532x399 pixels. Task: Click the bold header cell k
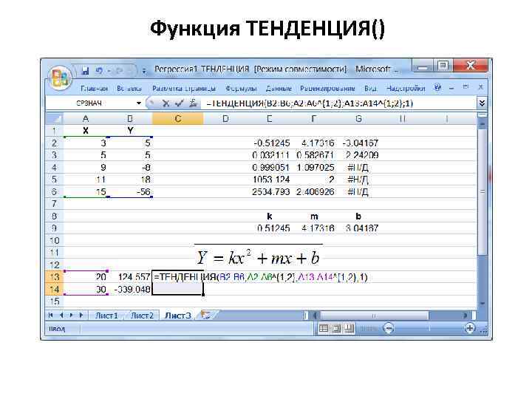click(x=270, y=216)
